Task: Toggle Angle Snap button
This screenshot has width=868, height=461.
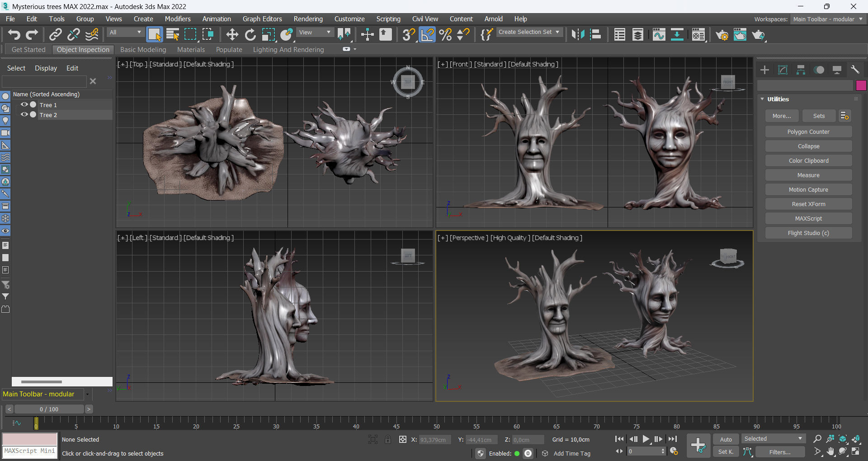Action: tap(427, 34)
